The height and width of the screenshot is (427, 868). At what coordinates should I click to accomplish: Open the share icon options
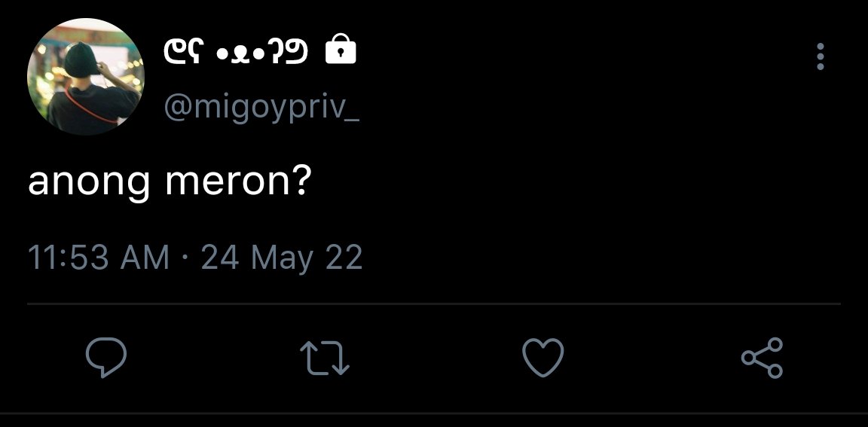763,358
